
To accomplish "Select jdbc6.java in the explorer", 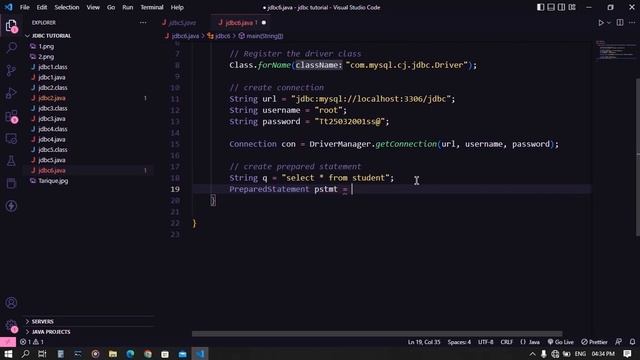I will tap(52, 171).
